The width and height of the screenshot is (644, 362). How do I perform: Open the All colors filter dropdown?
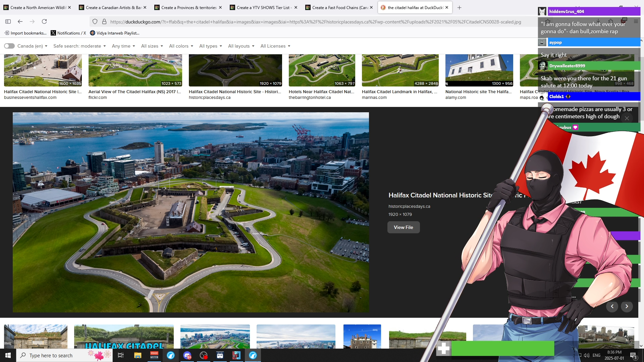[x=181, y=46]
